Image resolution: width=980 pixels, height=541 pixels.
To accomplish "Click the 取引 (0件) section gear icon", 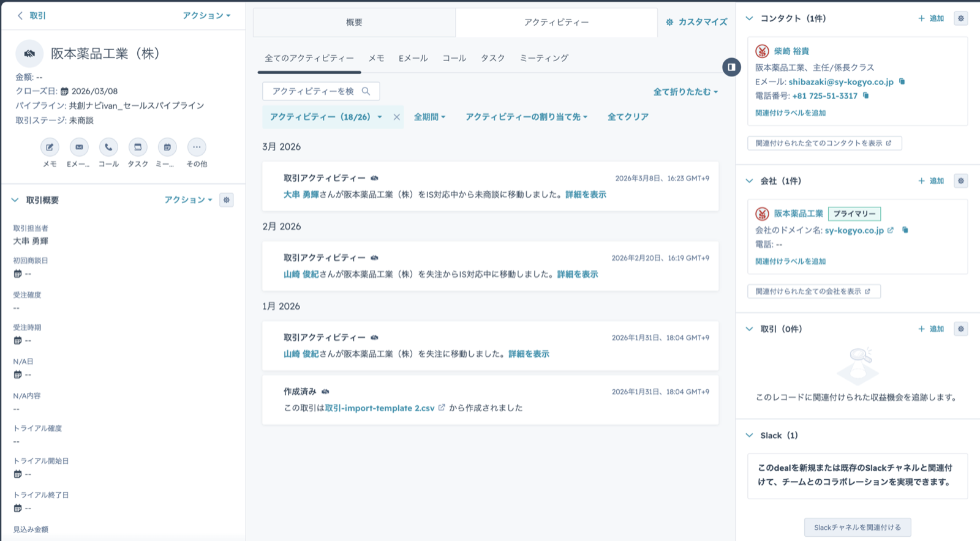I will click(961, 329).
